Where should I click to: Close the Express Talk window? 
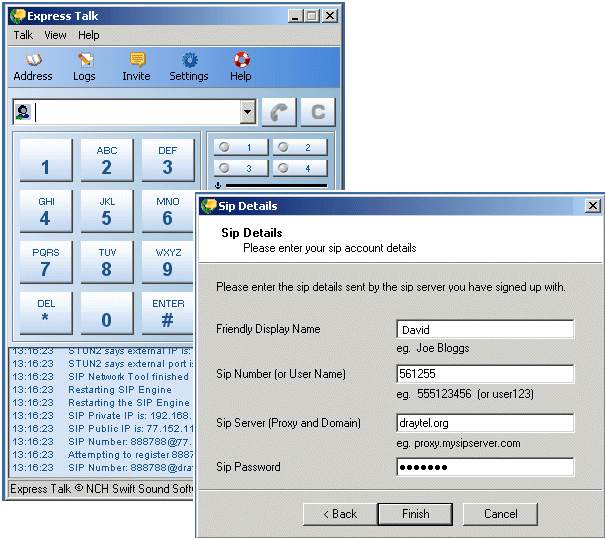330,16
